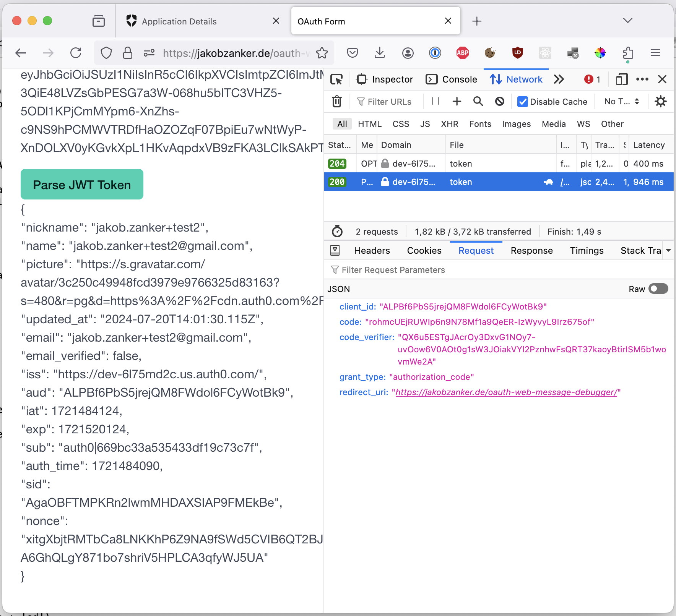Open the Cookies tab
Viewport: 676px width, 616px height.
coord(424,251)
